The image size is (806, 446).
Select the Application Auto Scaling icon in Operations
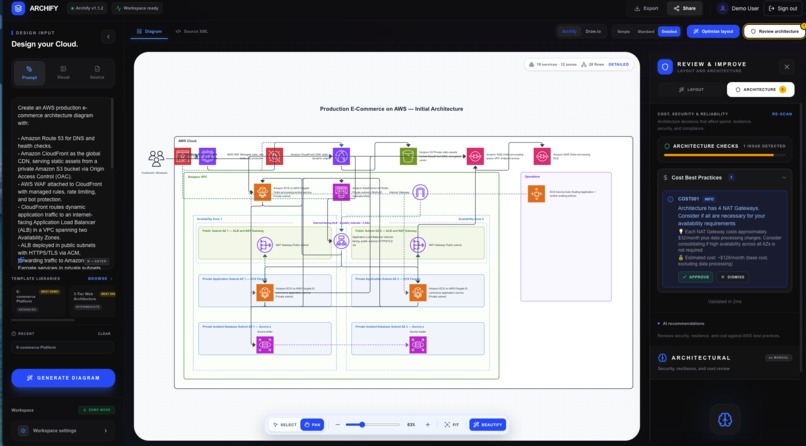click(x=536, y=194)
